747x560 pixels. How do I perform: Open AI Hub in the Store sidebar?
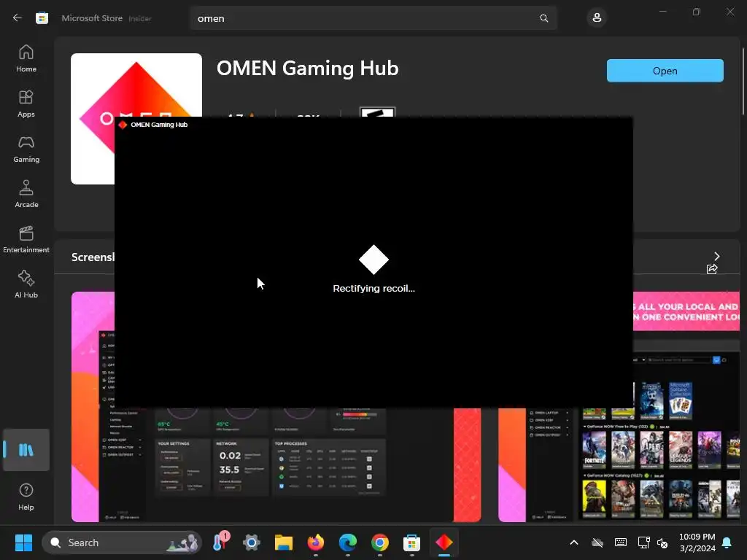click(26, 285)
